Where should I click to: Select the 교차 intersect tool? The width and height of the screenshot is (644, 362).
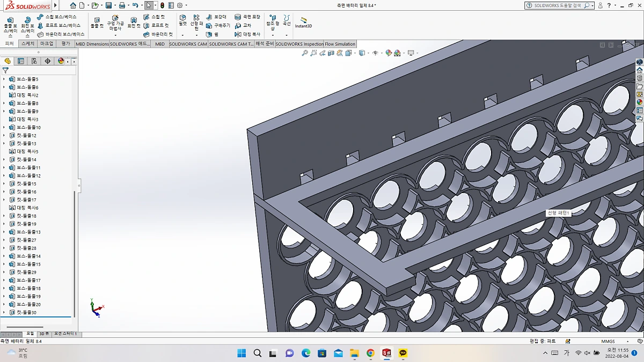243,25
